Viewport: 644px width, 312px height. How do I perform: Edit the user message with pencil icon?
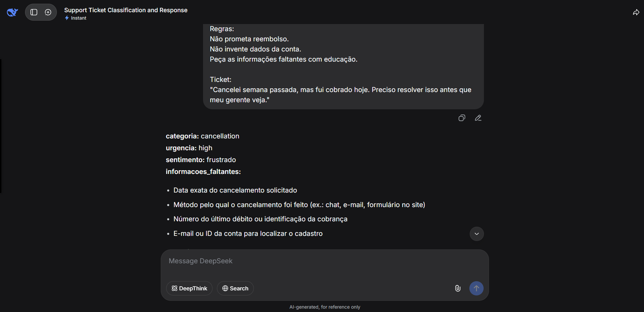point(478,118)
